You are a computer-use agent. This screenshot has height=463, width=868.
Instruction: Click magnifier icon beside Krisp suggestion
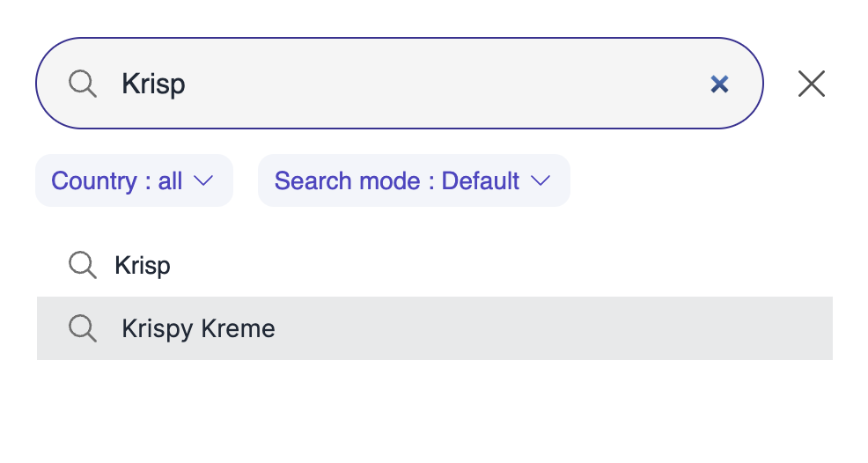pos(83,265)
